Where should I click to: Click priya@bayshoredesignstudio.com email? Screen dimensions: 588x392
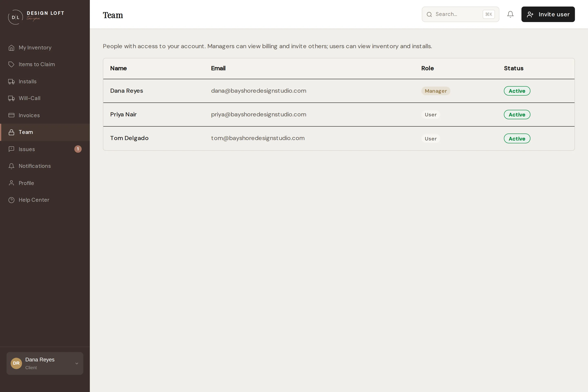(x=258, y=115)
